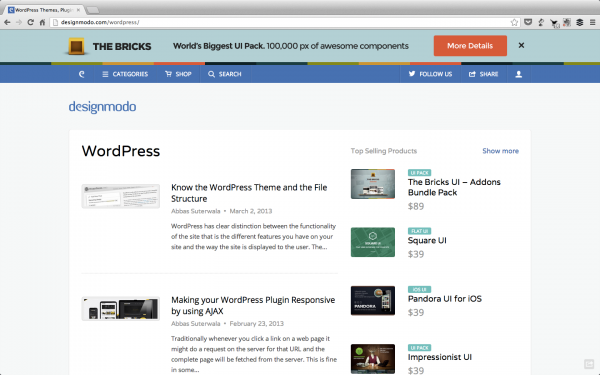Click the Impressionist UI thumbnail
Viewport: 600px width, 375px height.
373,359
